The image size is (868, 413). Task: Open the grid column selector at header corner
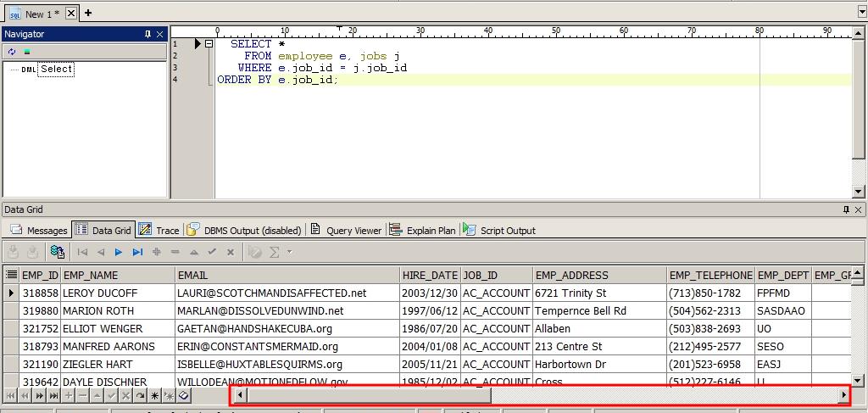[x=11, y=275]
